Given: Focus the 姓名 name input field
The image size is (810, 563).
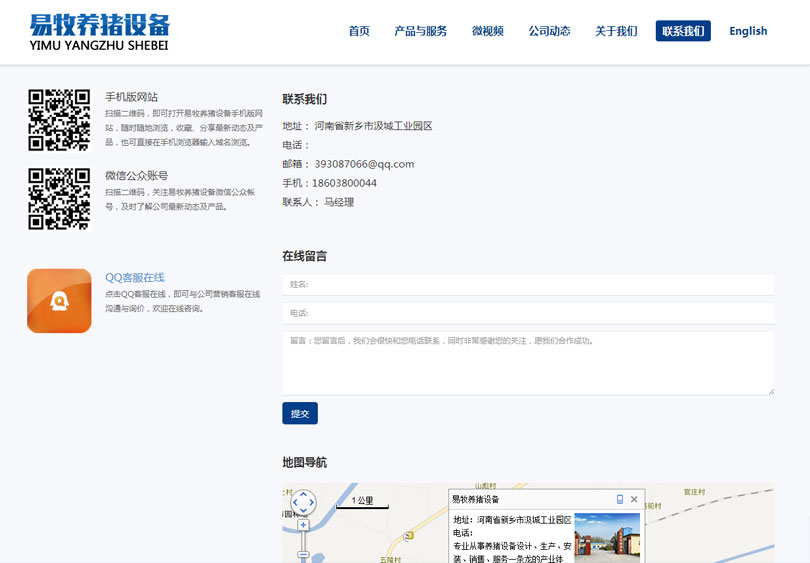Looking at the screenshot, I should tap(528, 284).
